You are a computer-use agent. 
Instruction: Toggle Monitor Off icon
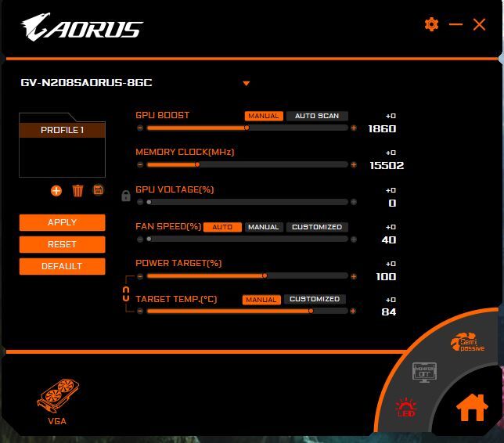[x=424, y=373]
